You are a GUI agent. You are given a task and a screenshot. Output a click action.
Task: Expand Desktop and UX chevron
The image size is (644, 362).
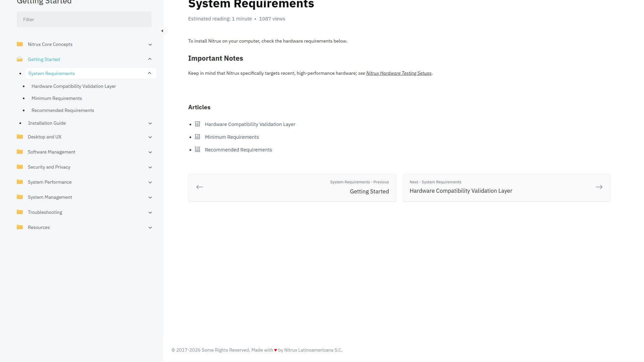click(x=150, y=137)
